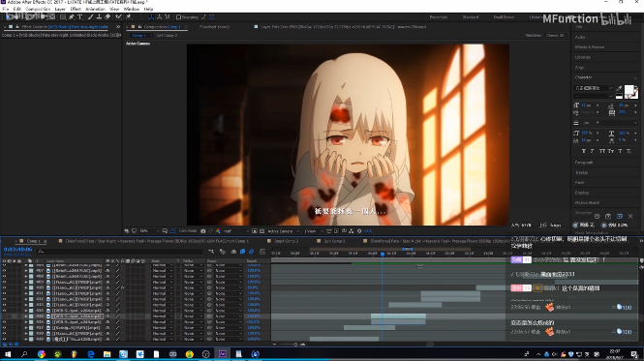Image resolution: width=644 pixels, height=361 pixels.
Task: Select the Brush tool
Action: [90, 17]
